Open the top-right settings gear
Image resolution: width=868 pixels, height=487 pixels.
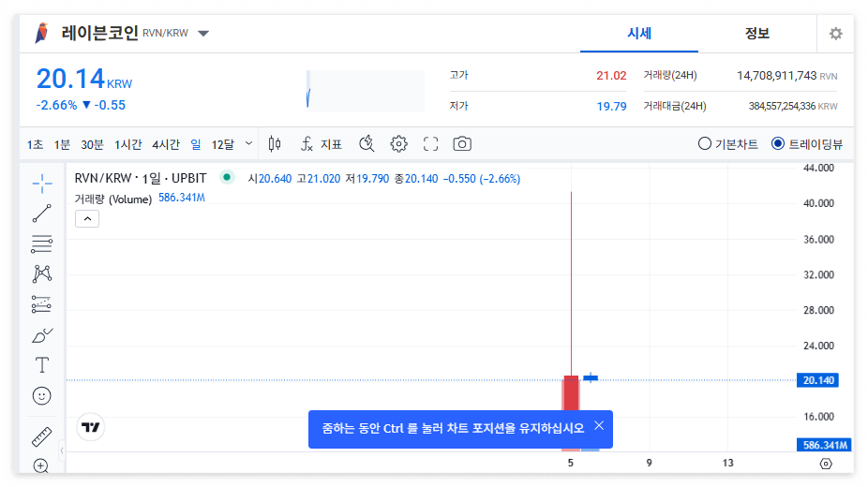coord(836,34)
